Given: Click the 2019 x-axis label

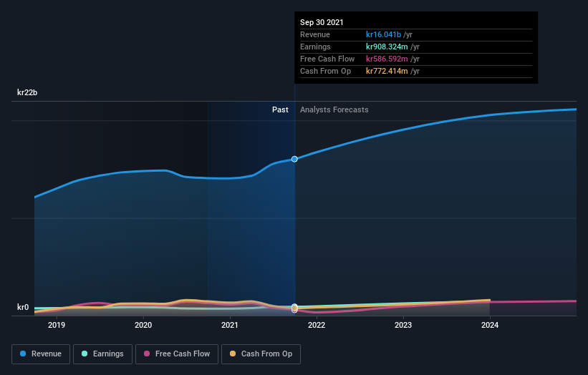Looking at the screenshot, I should click(57, 325).
